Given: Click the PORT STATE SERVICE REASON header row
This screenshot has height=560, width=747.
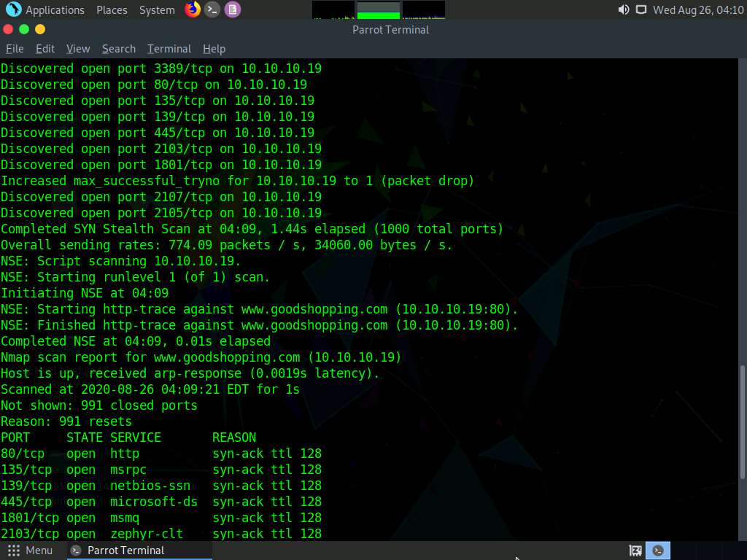Looking at the screenshot, I should click(x=128, y=437).
